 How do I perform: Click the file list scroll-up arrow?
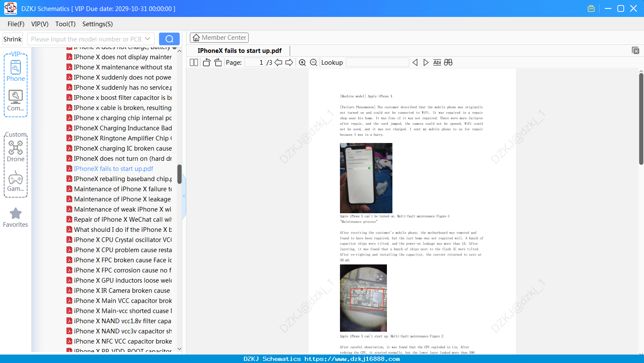(179, 51)
